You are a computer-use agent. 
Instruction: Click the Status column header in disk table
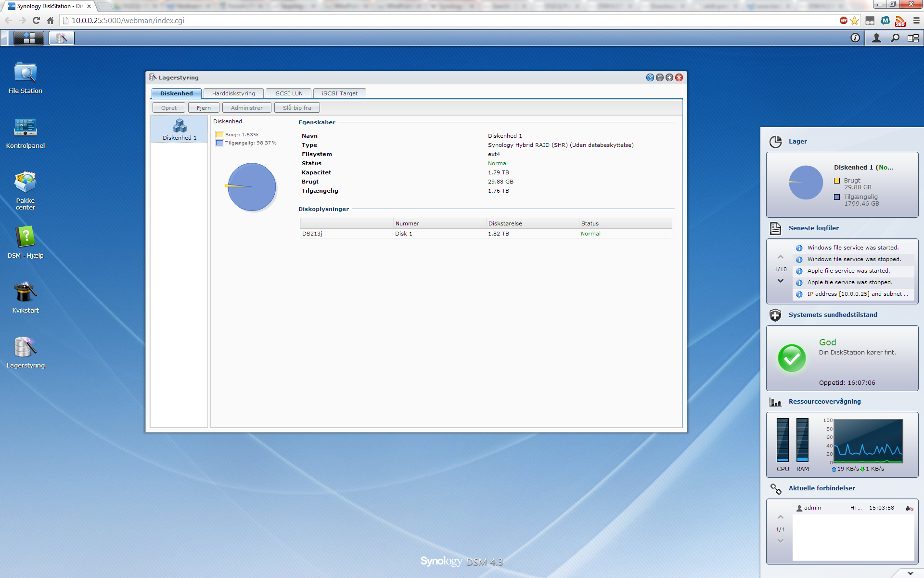click(x=625, y=223)
